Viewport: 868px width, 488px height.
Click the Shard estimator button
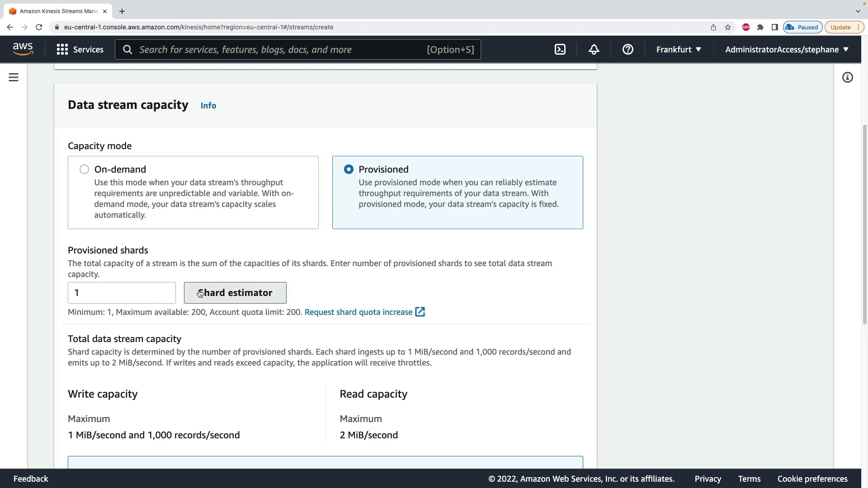click(235, 293)
